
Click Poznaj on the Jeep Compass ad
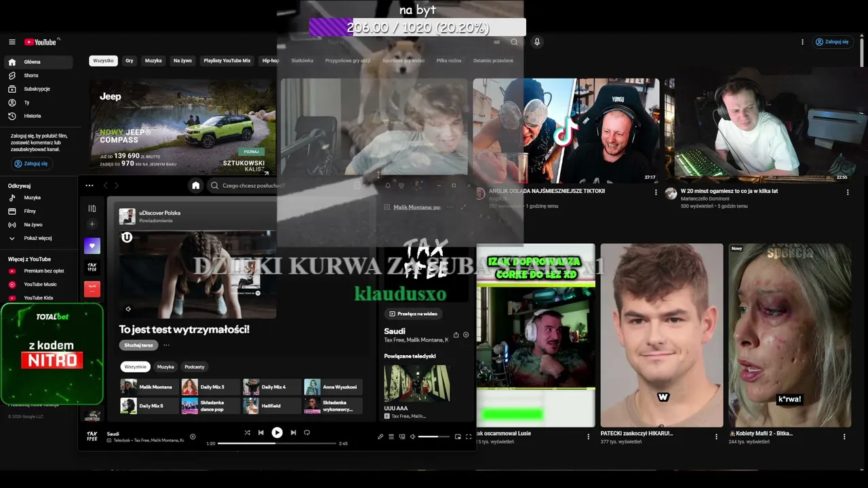click(x=252, y=152)
